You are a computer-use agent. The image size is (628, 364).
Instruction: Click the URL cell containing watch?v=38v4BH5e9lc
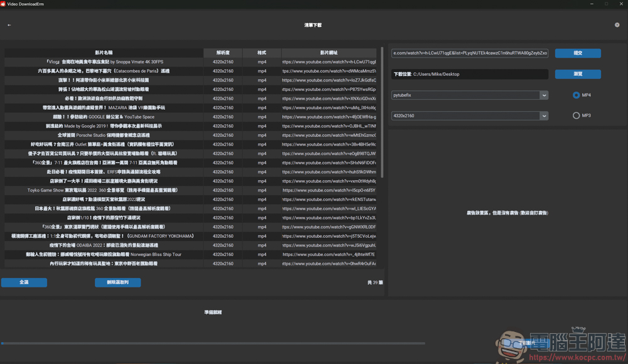(x=329, y=144)
